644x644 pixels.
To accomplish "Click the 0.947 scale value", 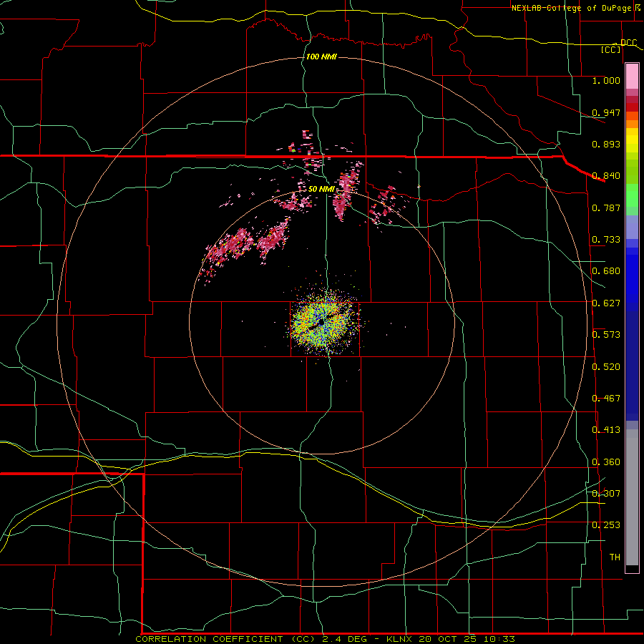I will tap(606, 112).
